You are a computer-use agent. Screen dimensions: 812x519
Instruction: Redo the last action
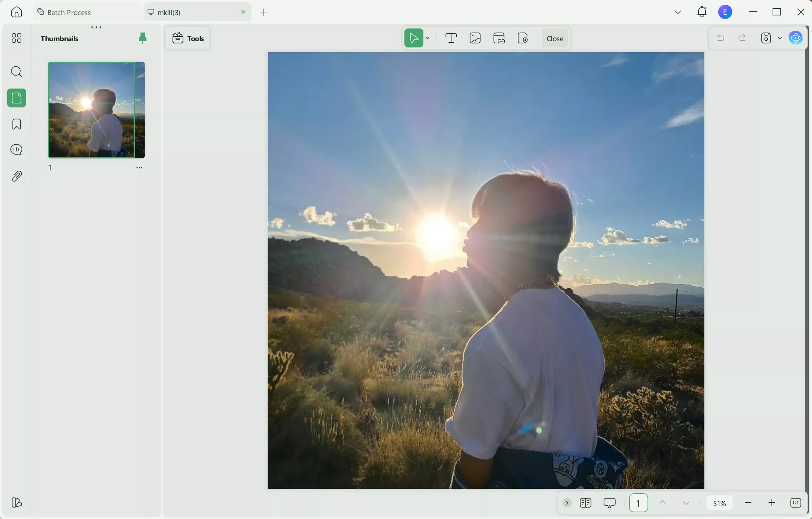[x=742, y=38]
